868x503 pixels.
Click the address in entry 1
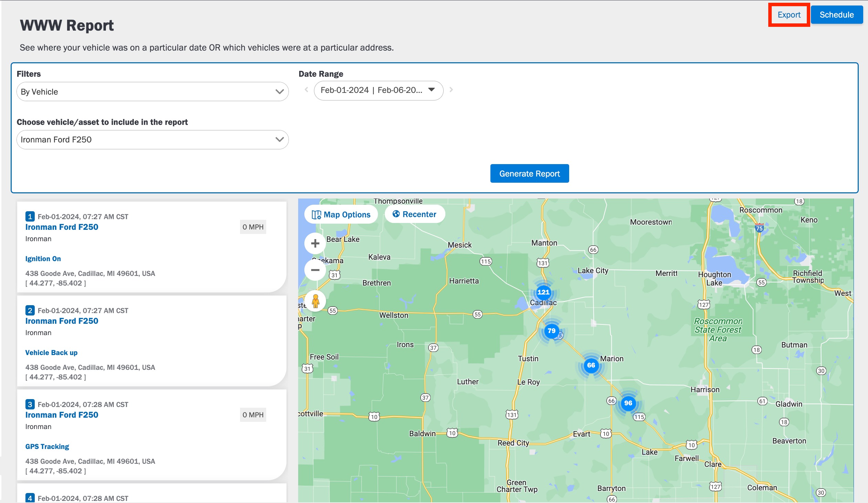click(90, 274)
